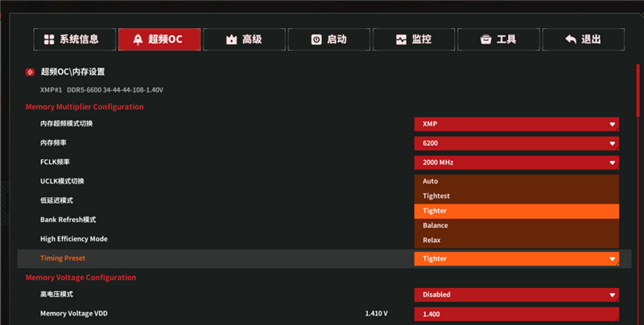Choose Auto in the timing preset list

516,181
